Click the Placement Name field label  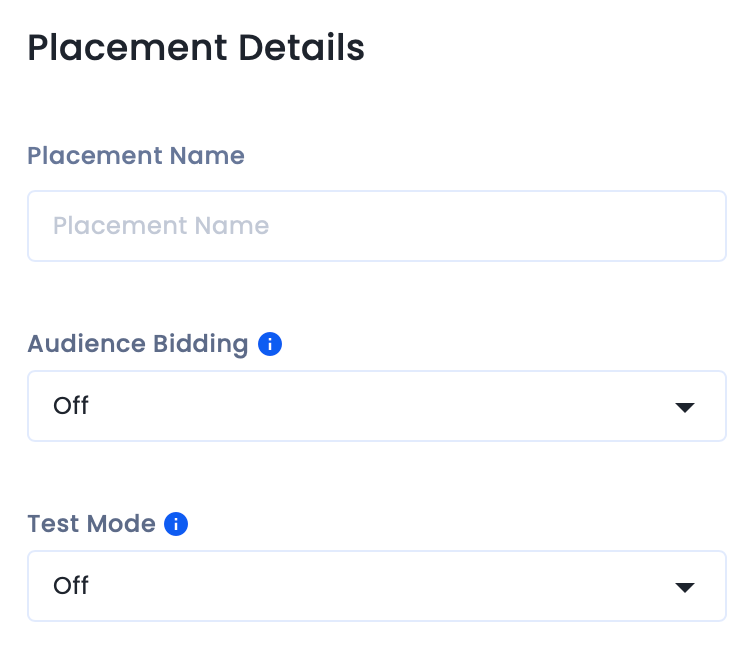tap(136, 156)
